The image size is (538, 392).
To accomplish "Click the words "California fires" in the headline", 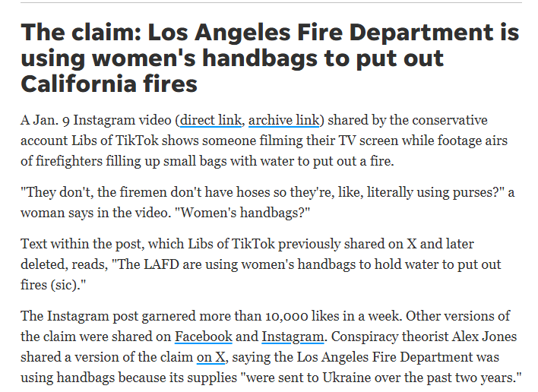I will pos(109,84).
